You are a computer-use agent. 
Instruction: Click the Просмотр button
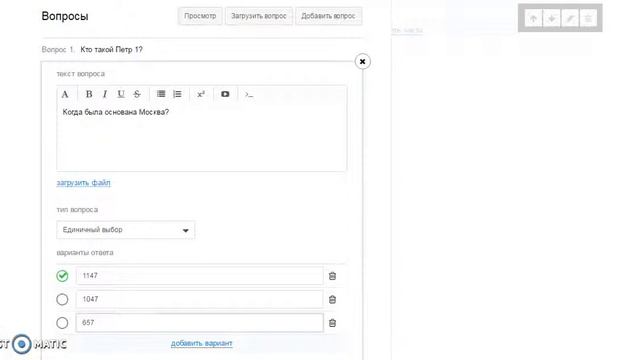[x=200, y=16]
